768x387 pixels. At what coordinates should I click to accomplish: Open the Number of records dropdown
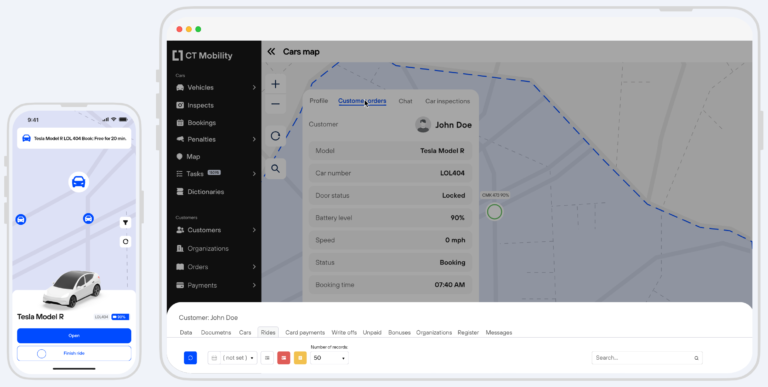(x=329, y=358)
